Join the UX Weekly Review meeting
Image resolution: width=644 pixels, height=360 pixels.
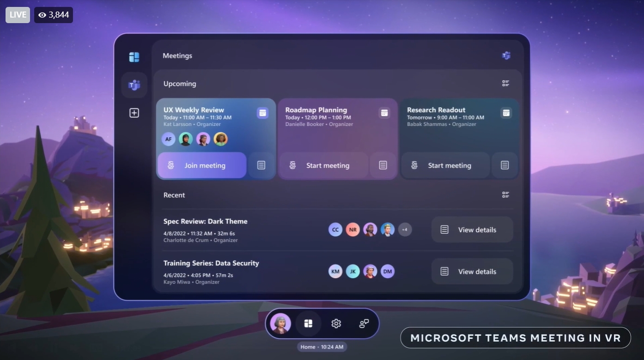(x=202, y=165)
